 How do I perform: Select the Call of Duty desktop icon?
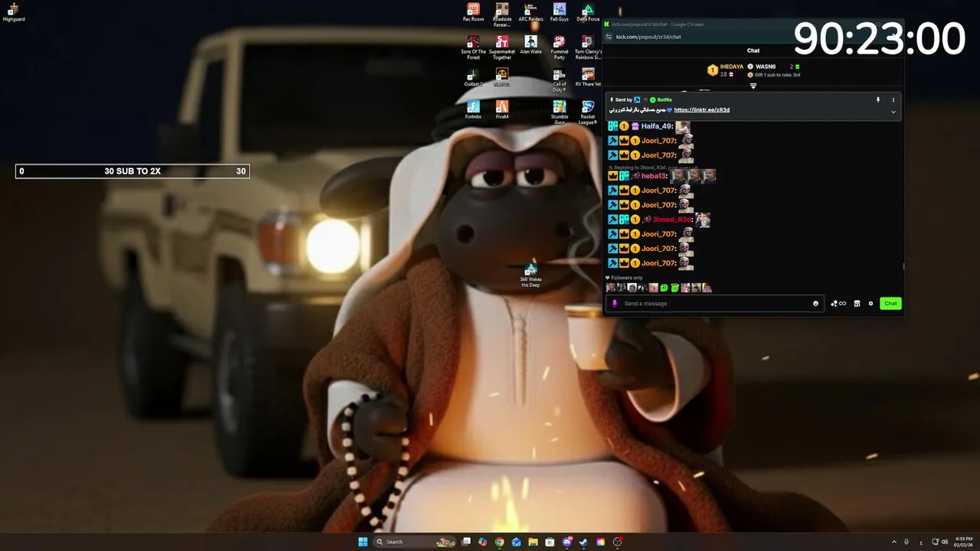point(560,80)
